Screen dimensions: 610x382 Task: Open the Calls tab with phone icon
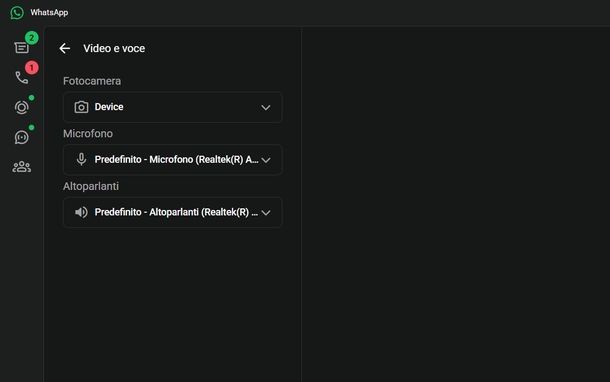21,77
